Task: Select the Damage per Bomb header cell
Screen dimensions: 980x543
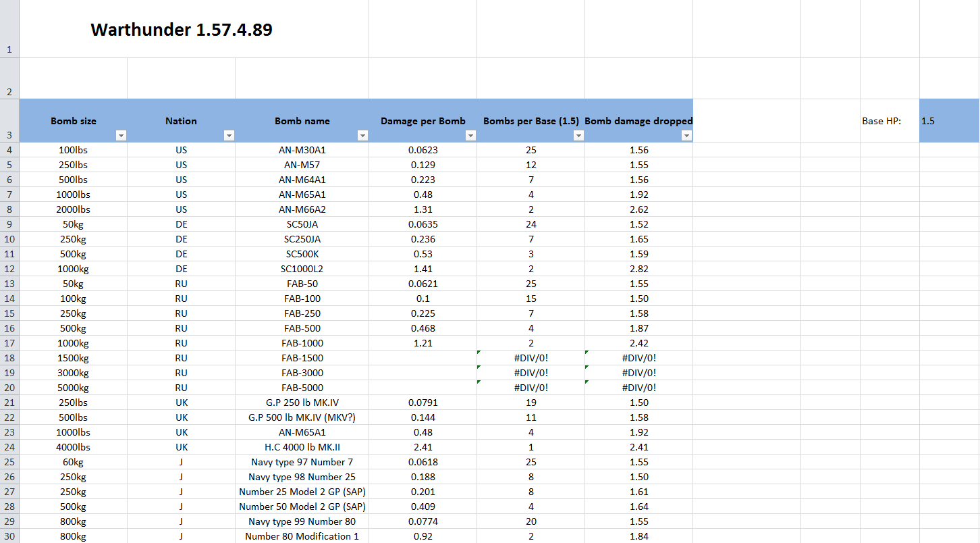Action: 423,121
